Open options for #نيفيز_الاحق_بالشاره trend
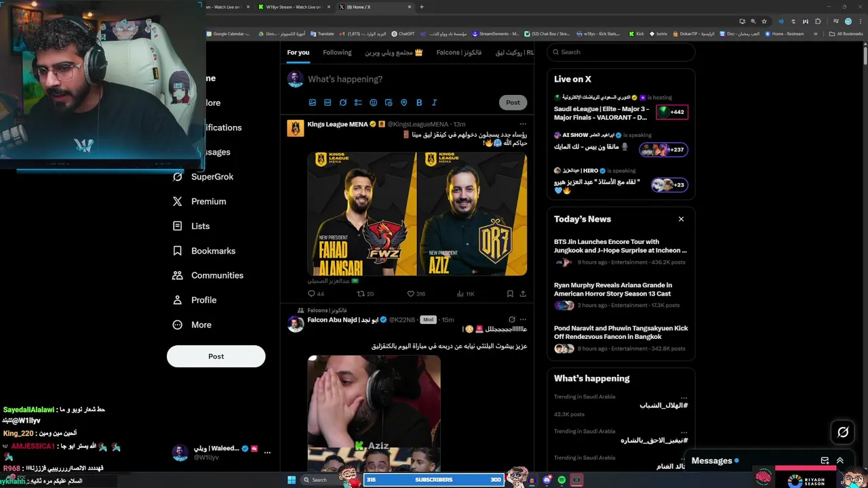 coord(684,432)
